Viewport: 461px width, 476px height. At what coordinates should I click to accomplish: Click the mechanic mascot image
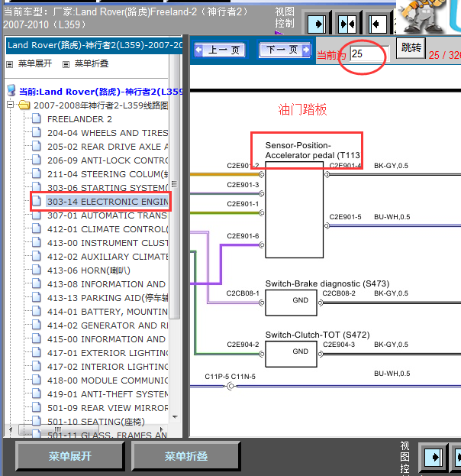pos(421,16)
